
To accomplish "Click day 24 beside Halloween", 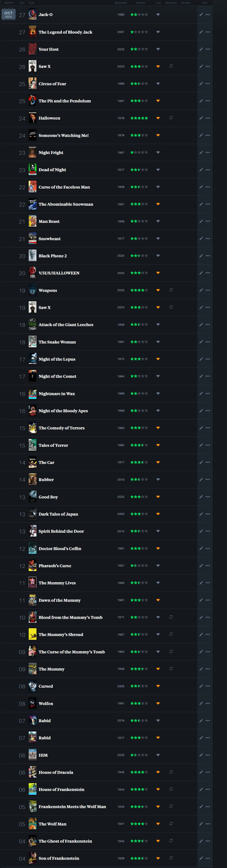I will [x=22, y=119].
